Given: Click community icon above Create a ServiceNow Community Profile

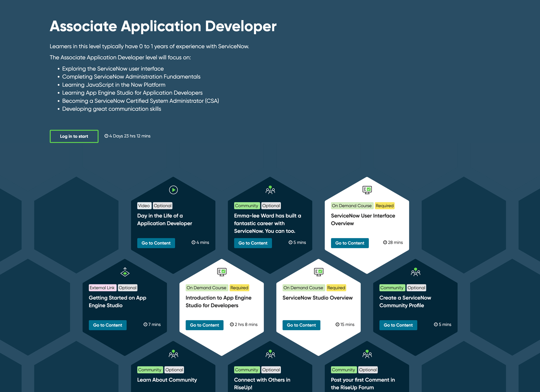Looking at the screenshot, I should [x=415, y=272].
